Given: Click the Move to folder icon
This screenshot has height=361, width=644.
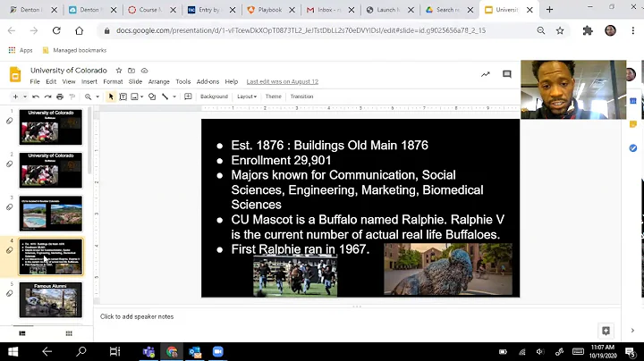Looking at the screenshot, I should (x=131, y=71).
